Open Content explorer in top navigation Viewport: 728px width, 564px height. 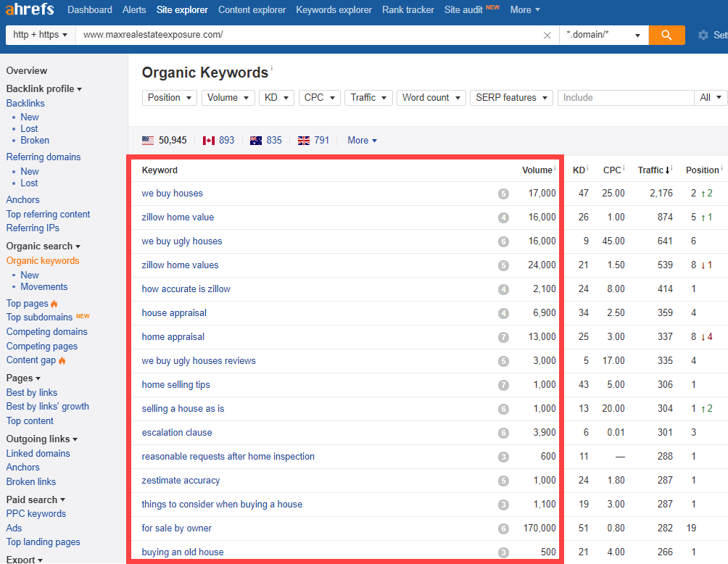(252, 9)
